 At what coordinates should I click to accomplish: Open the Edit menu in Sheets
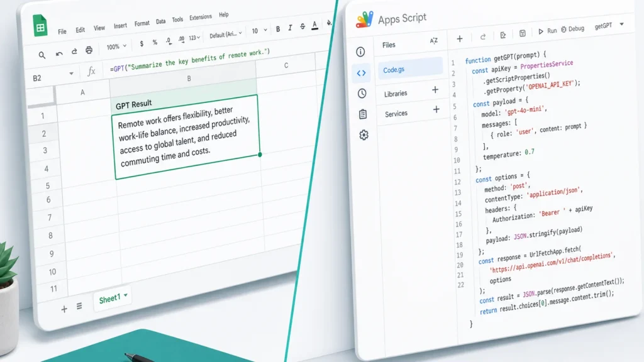click(80, 30)
